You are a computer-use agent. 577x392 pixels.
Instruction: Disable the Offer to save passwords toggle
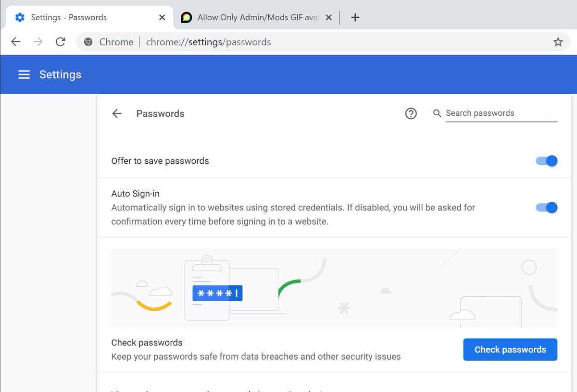(x=547, y=161)
